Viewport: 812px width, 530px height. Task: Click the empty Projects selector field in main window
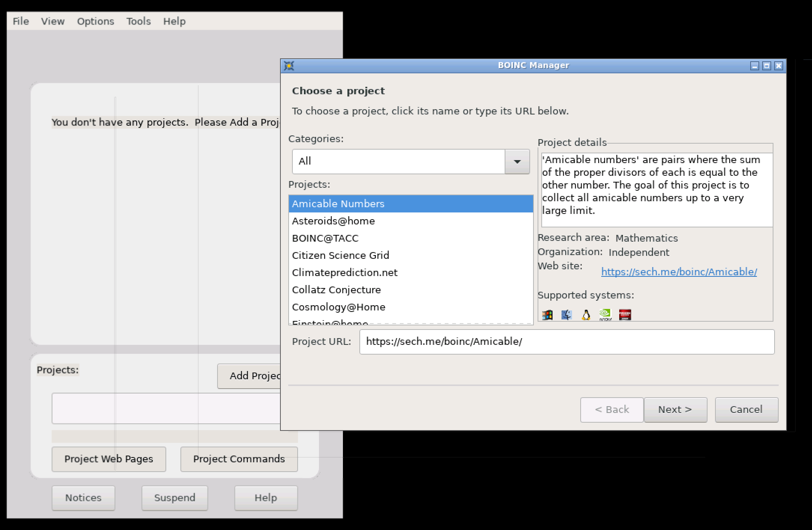click(166, 408)
